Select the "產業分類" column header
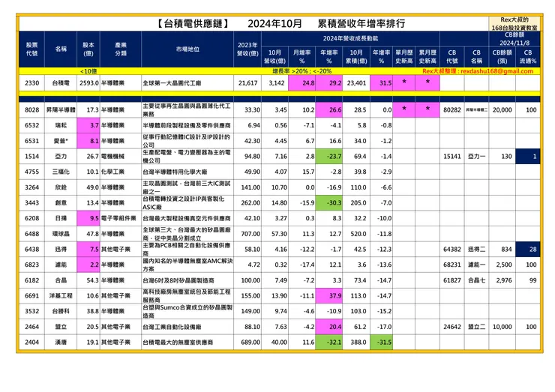Screen dimensions: 555x392 tap(121, 49)
